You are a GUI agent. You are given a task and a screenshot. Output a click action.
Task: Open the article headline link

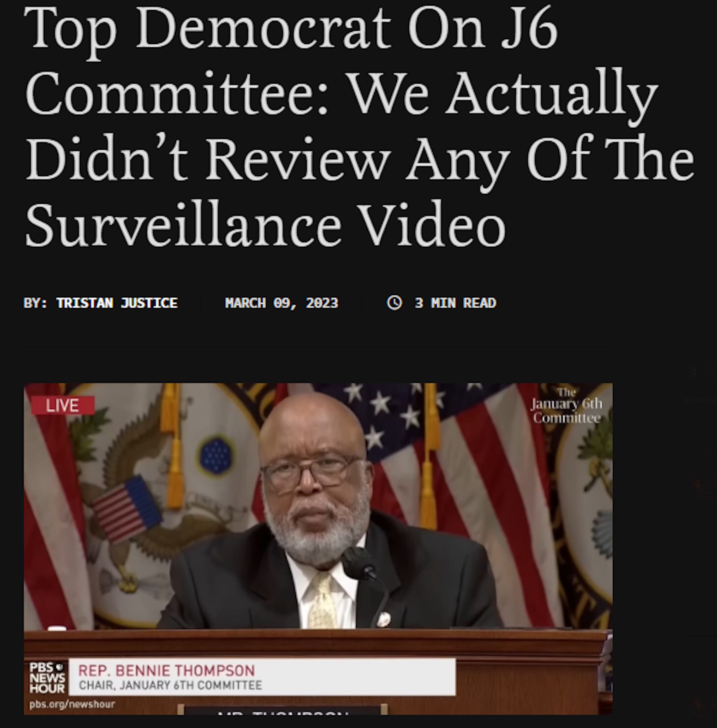(x=359, y=126)
